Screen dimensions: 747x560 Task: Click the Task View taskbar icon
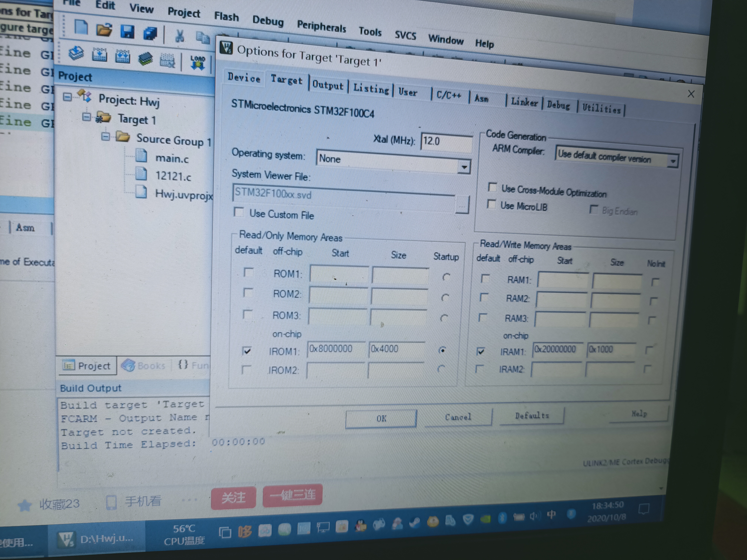pyautogui.click(x=225, y=533)
